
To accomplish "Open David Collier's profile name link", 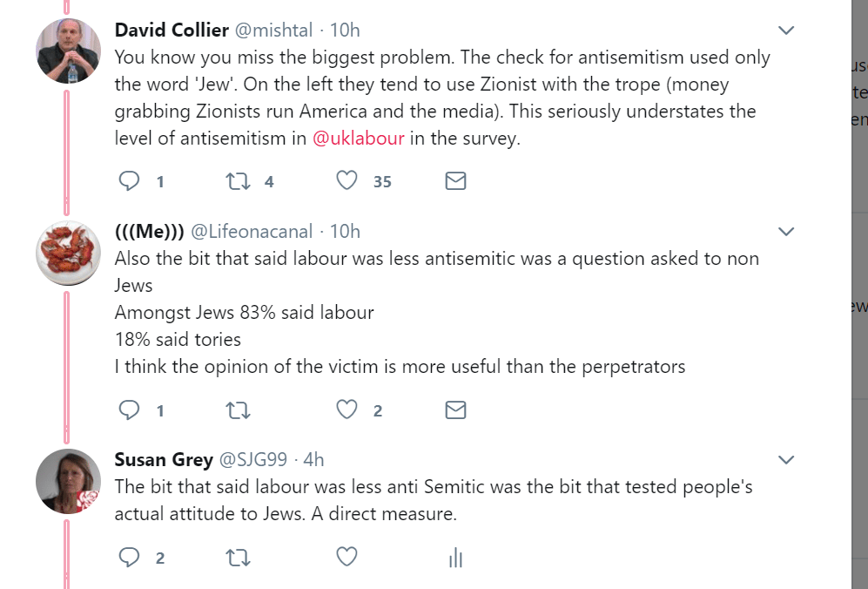I will point(171,30).
